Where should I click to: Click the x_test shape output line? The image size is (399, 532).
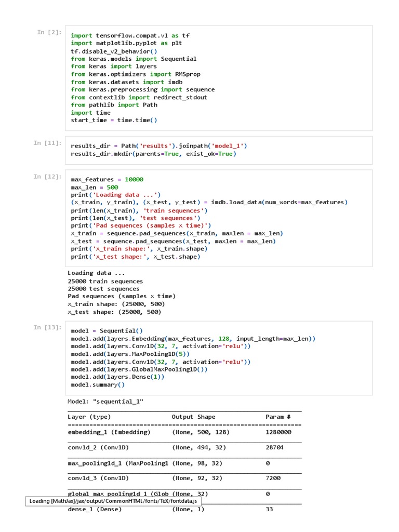pyautogui.click(x=115, y=312)
